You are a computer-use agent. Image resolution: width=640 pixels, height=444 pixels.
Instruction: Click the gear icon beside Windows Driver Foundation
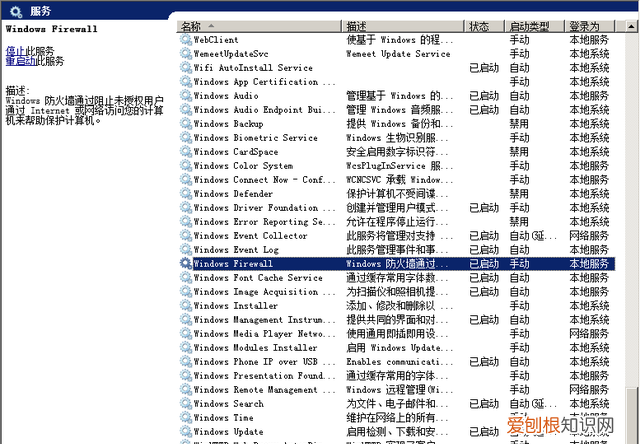(186, 207)
